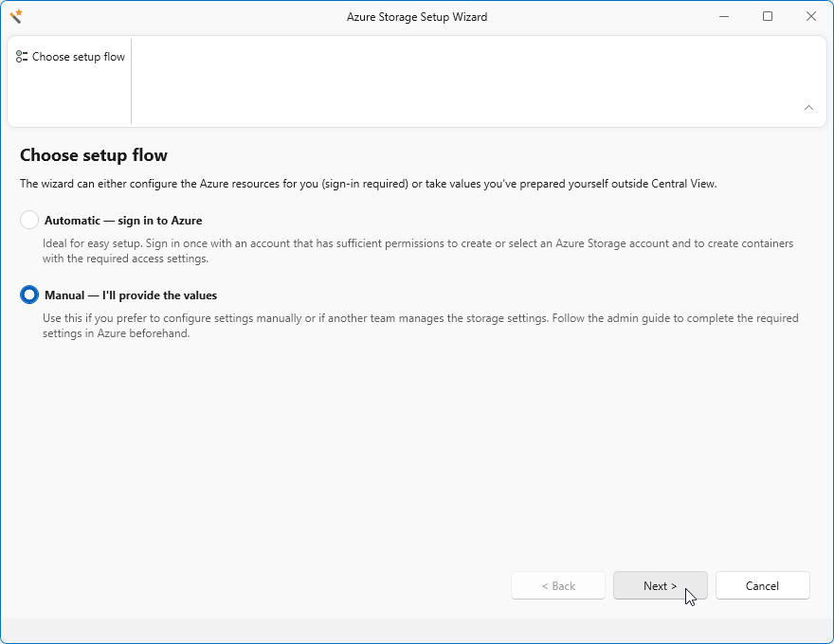Click the setup flow step list icon
The image size is (834, 644).
tap(21, 56)
